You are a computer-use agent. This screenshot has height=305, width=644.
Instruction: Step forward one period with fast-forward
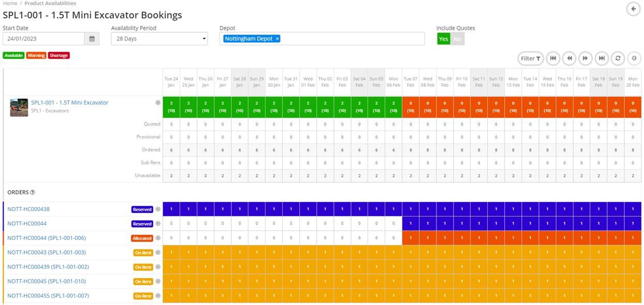(585, 59)
